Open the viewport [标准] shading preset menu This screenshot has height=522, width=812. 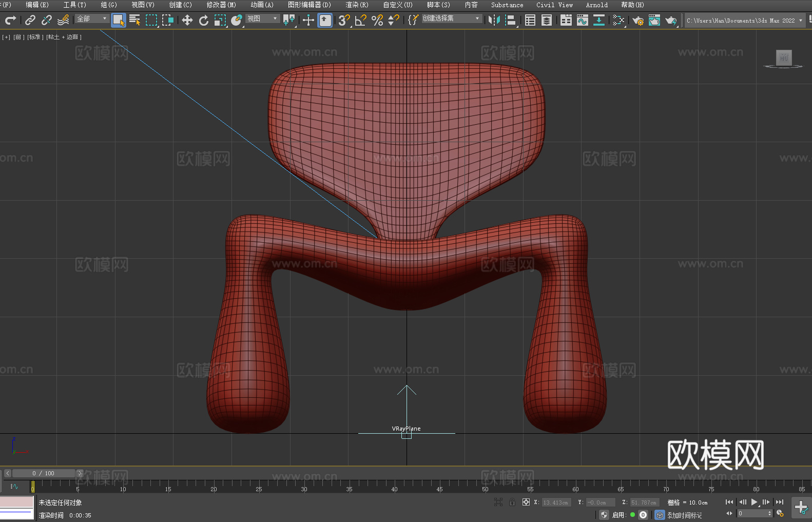35,37
